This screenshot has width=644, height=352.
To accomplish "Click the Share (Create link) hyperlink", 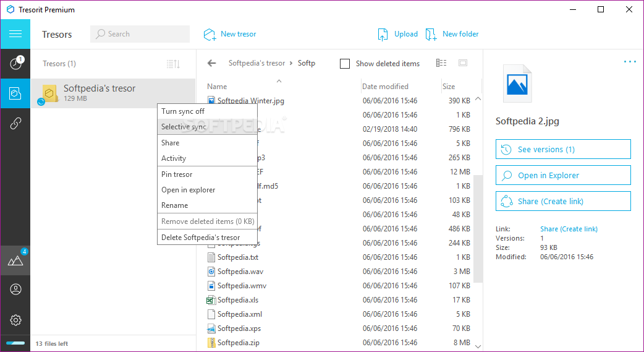I will tap(569, 229).
